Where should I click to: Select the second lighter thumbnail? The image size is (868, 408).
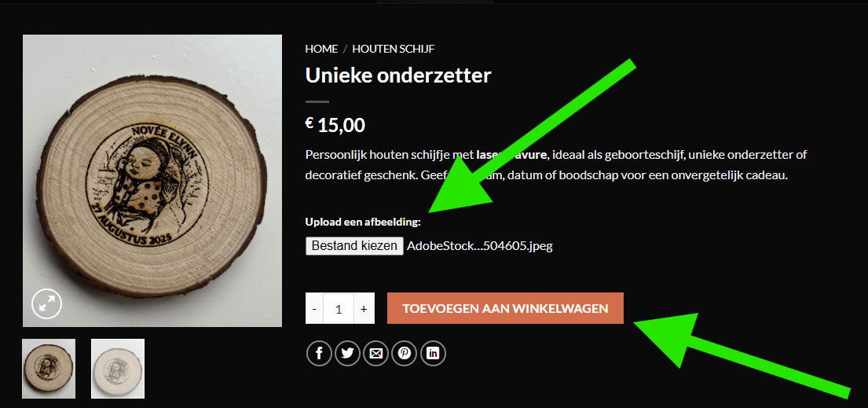click(118, 368)
